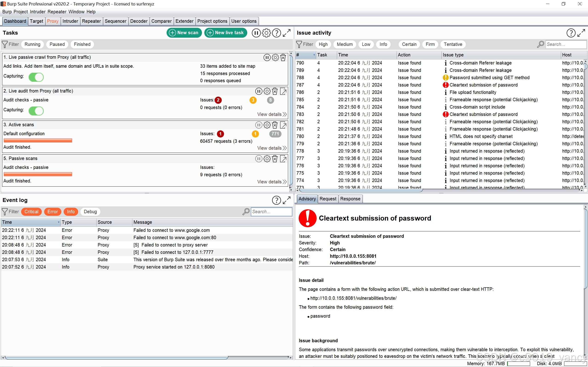Click the Active scans progress bar
This screenshot has height=367, width=588.
(x=38, y=140)
